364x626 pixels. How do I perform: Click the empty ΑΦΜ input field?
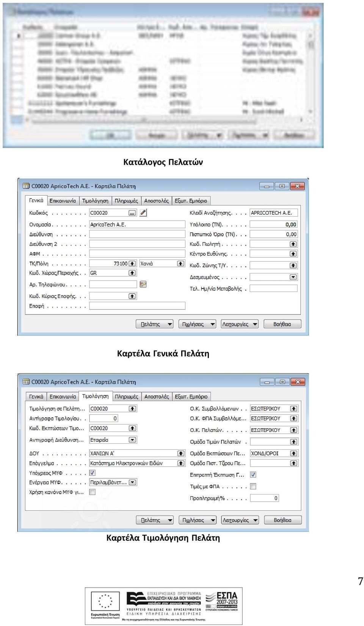coord(137,254)
